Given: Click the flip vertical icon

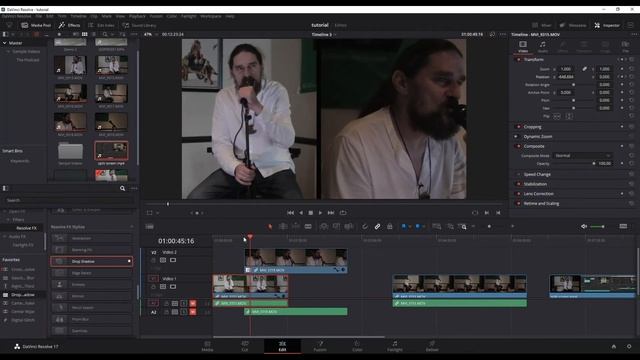Looking at the screenshot, I should coord(569,116).
